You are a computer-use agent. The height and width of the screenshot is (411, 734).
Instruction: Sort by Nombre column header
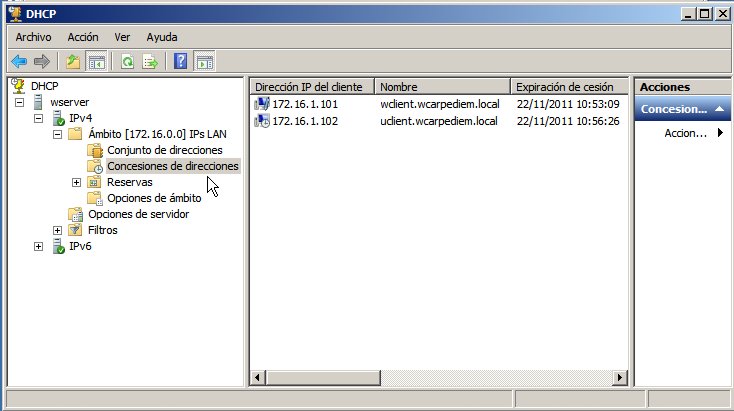442,87
